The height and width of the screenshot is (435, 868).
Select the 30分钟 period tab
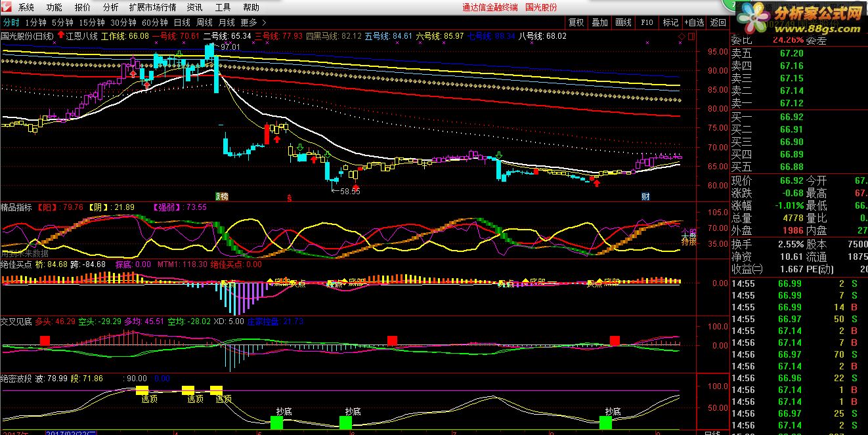[x=123, y=22]
